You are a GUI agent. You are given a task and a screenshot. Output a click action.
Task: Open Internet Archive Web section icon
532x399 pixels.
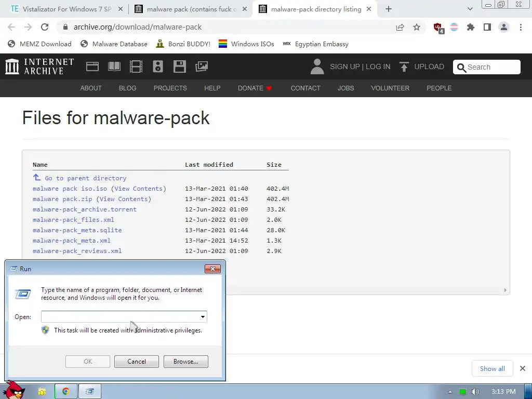92,66
